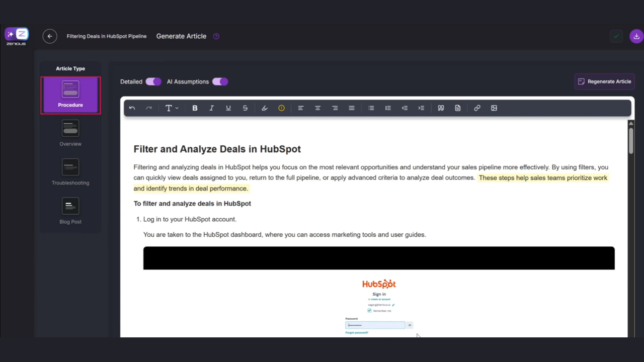
Task: Select the Troubleshooting article type
Action: point(70,172)
